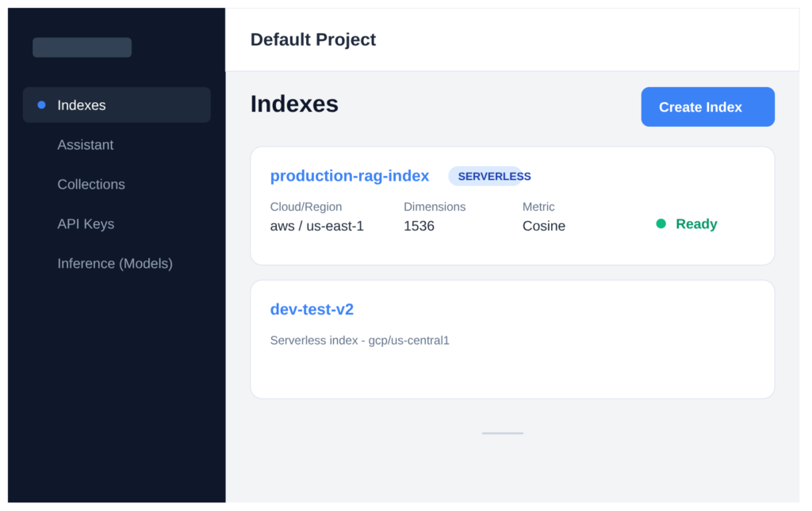Select Inference (Models) from the sidebar

pos(114,263)
